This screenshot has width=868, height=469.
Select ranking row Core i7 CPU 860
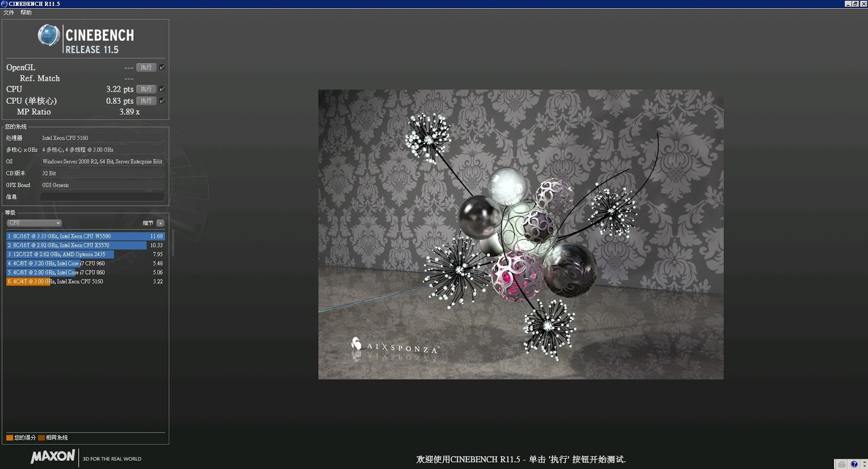[85, 272]
